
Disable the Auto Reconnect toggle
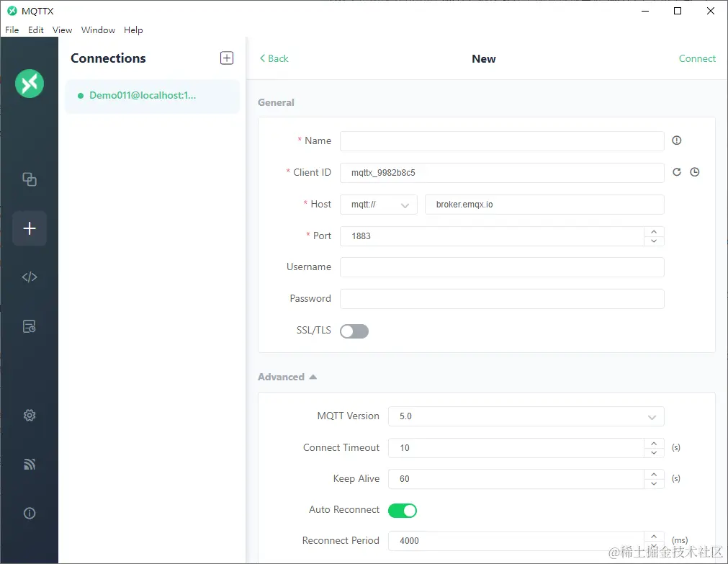(x=403, y=510)
